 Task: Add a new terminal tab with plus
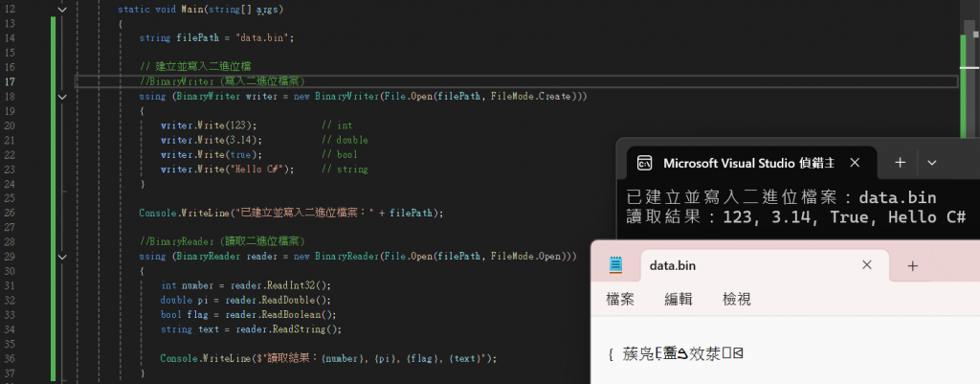[x=900, y=163]
